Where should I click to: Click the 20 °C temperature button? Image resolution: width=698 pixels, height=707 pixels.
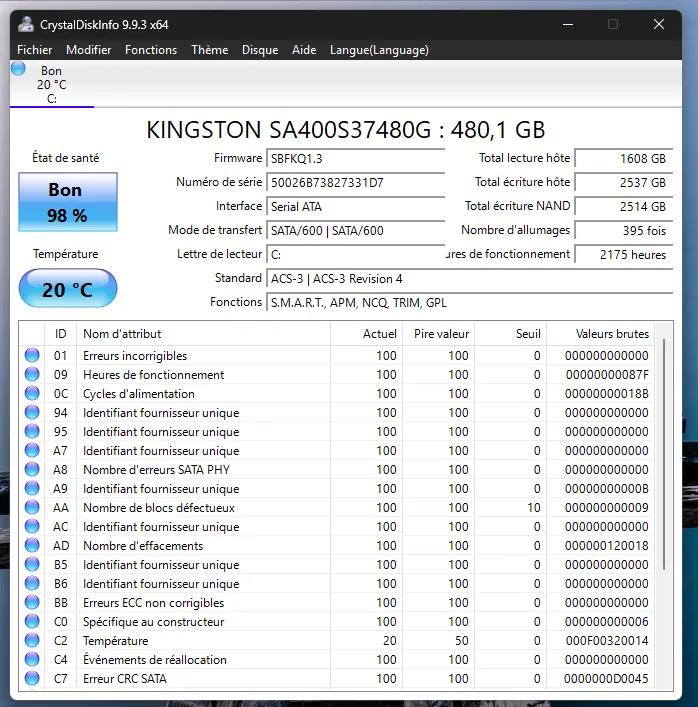[x=68, y=288]
